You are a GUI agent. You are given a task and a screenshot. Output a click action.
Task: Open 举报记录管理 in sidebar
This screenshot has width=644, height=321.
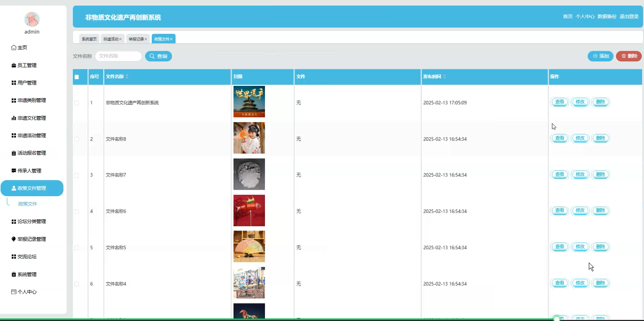[x=29, y=239]
